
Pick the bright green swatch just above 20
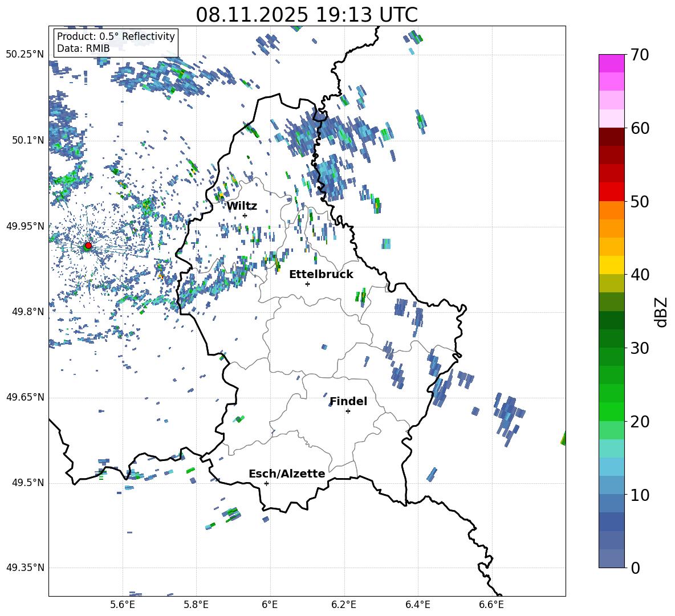pos(612,411)
